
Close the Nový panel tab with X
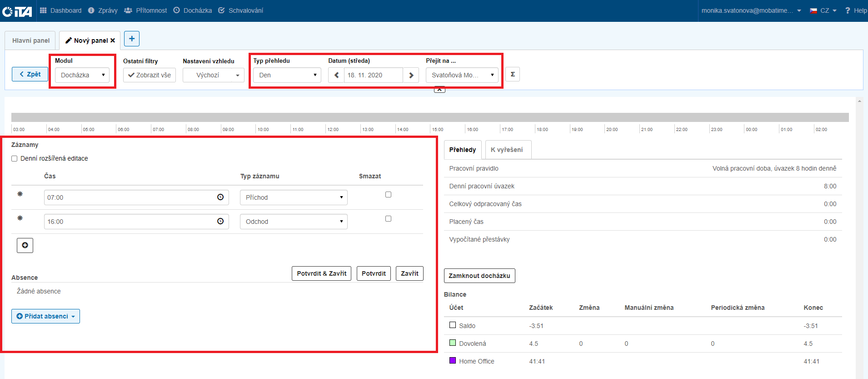pyautogui.click(x=113, y=40)
